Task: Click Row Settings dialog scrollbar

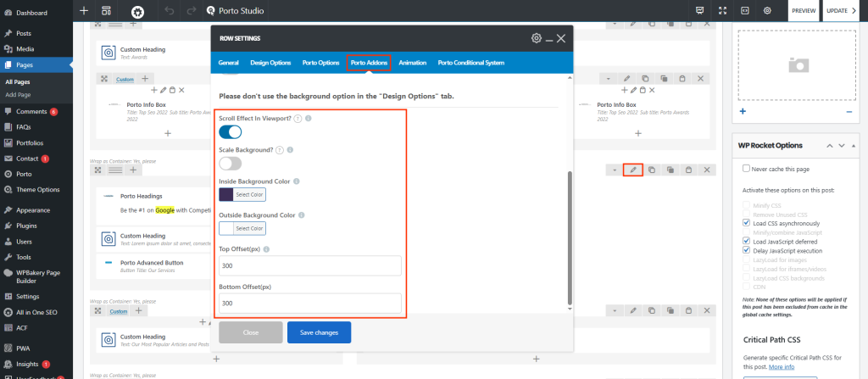Action: pyautogui.click(x=570, y=238)
